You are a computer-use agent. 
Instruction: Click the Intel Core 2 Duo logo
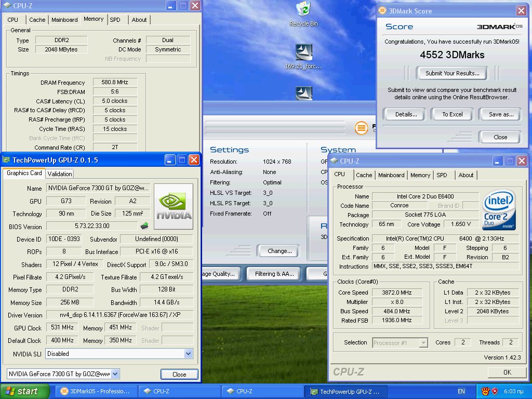pos(499,209)
